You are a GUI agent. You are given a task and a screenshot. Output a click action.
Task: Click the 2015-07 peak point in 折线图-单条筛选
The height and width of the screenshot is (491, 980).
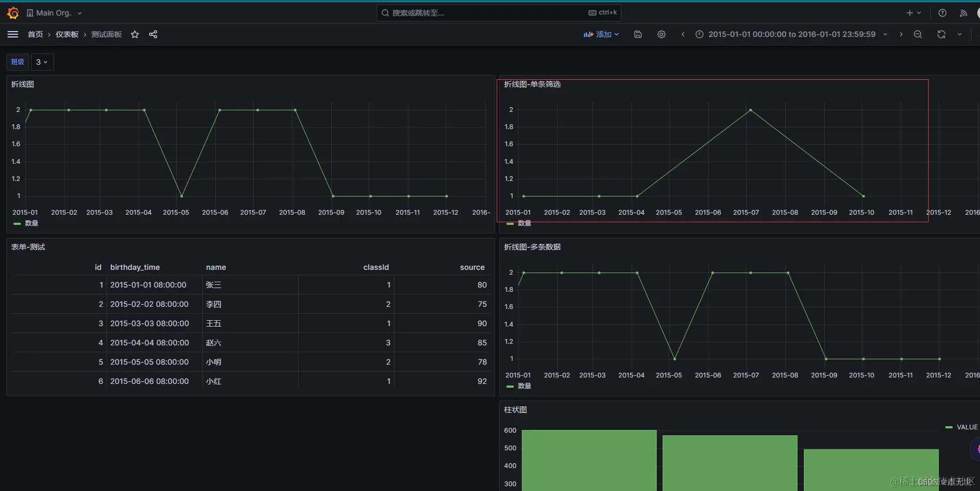coord(750,110)
